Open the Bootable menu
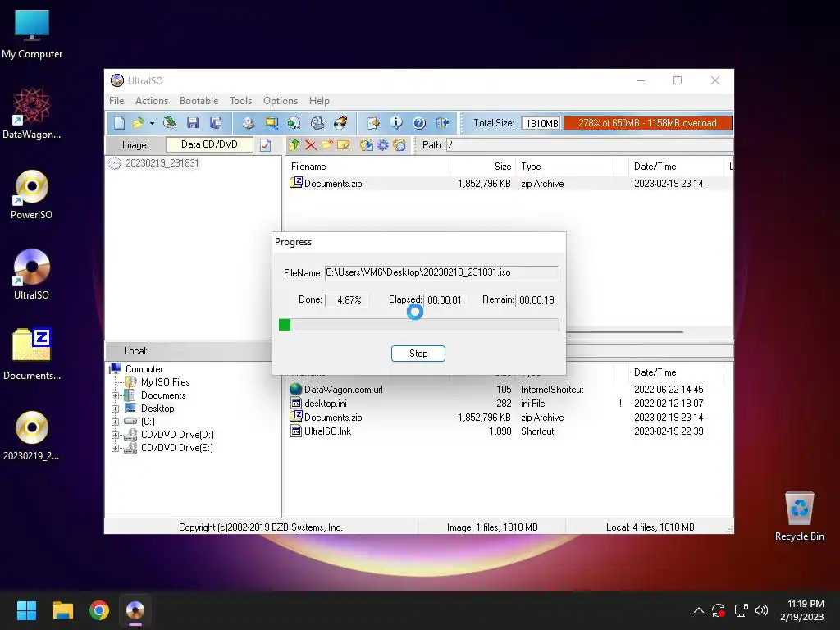 click(x=199, y=101)
